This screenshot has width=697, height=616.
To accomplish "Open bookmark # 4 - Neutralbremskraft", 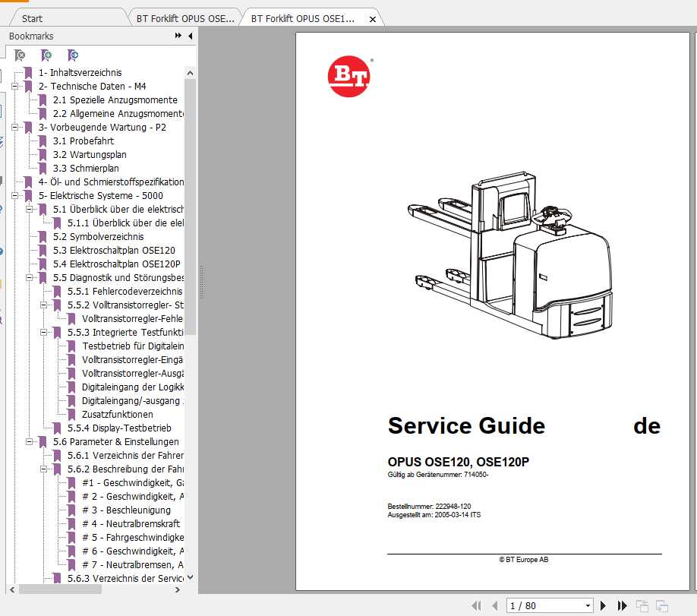I will [x=131, y=524].
